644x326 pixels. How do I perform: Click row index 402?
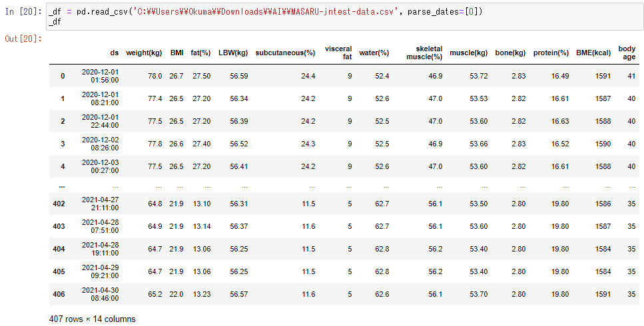pos(59,204)
